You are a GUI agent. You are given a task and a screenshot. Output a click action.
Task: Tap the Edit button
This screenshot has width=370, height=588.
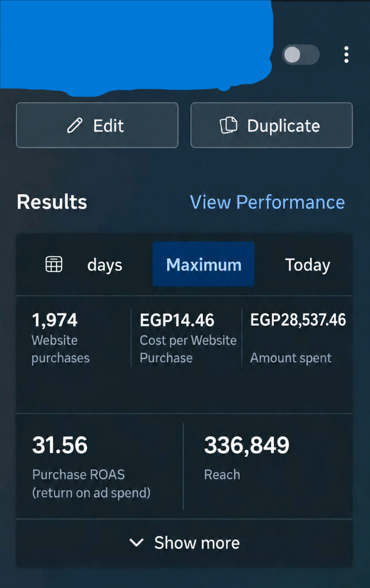[x=97, y=125]
